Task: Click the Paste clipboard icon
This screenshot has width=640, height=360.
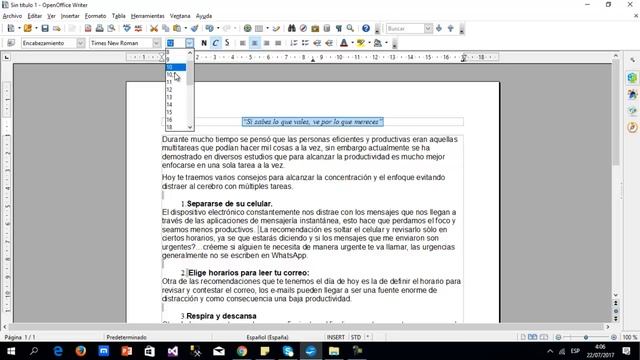Action: tap(177, 28)
